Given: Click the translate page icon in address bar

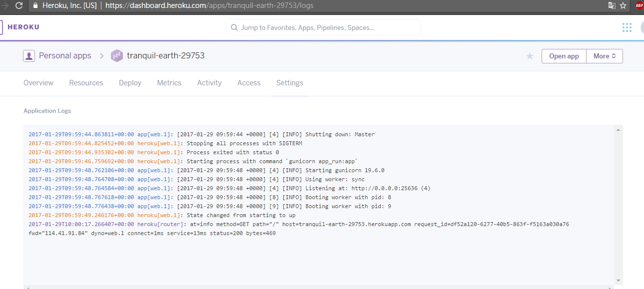Looking at the screenshot, I should point(611,6).
